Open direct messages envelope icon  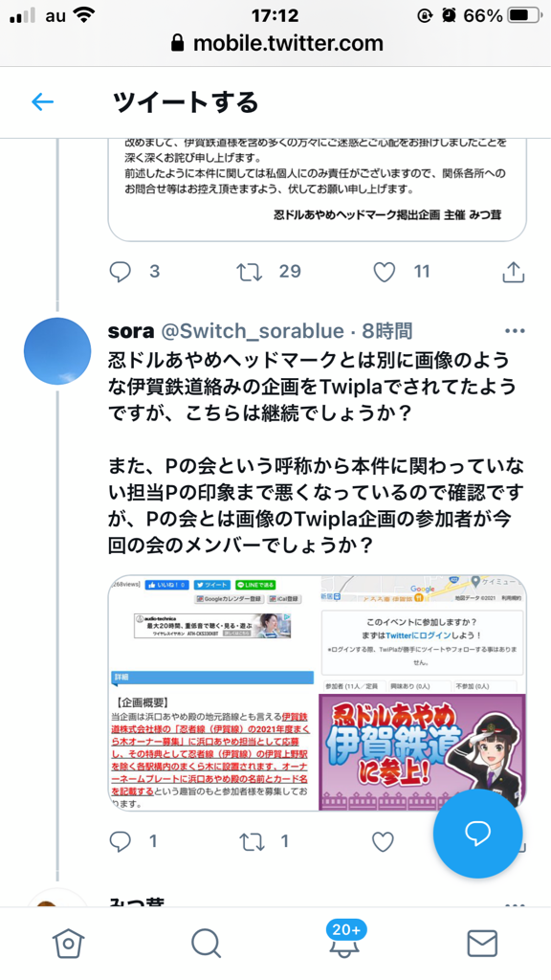(482, 943)
